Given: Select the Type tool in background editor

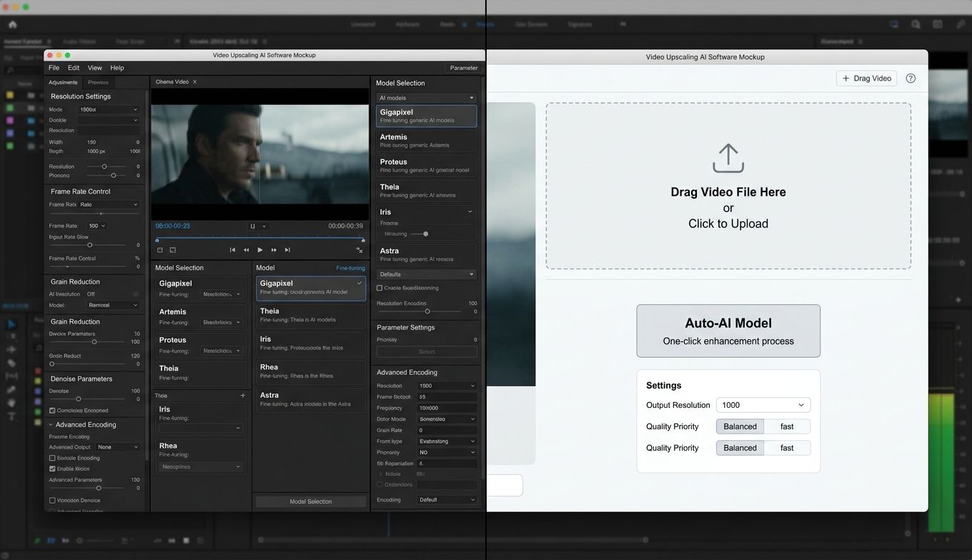Looking at the screenshot, I should (11, 416).
